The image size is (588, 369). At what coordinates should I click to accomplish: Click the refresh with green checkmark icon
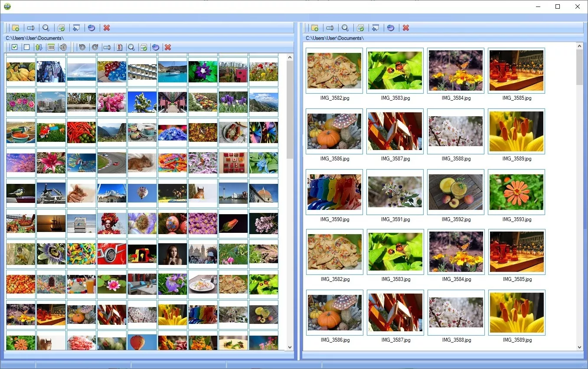point(144,47)
